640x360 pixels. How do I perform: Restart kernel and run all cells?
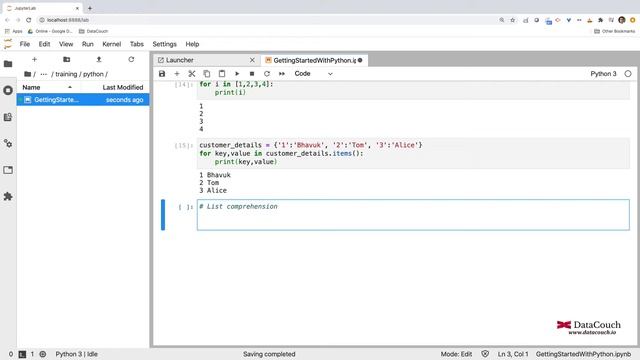click(282, 74)
